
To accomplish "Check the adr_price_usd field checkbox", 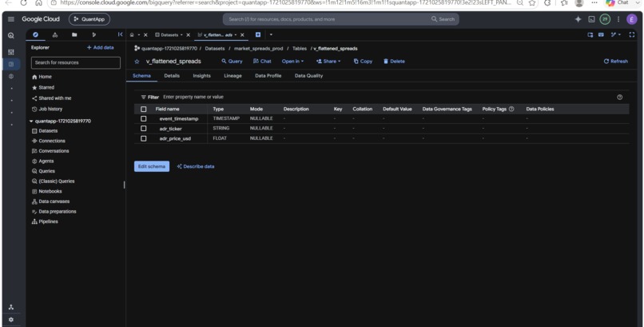I will pyautogui.click(x=143, y=138).
